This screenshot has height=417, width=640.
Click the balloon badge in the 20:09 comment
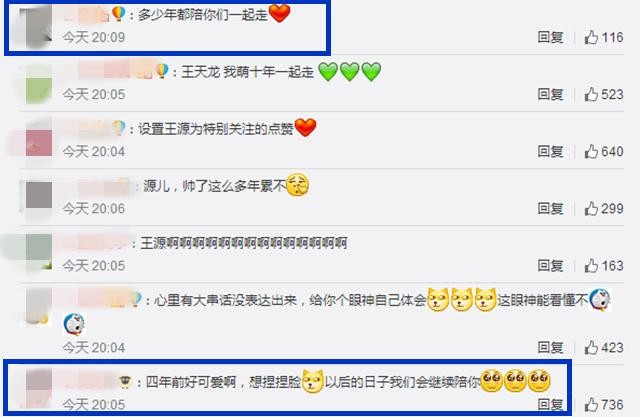click(118, 13)
